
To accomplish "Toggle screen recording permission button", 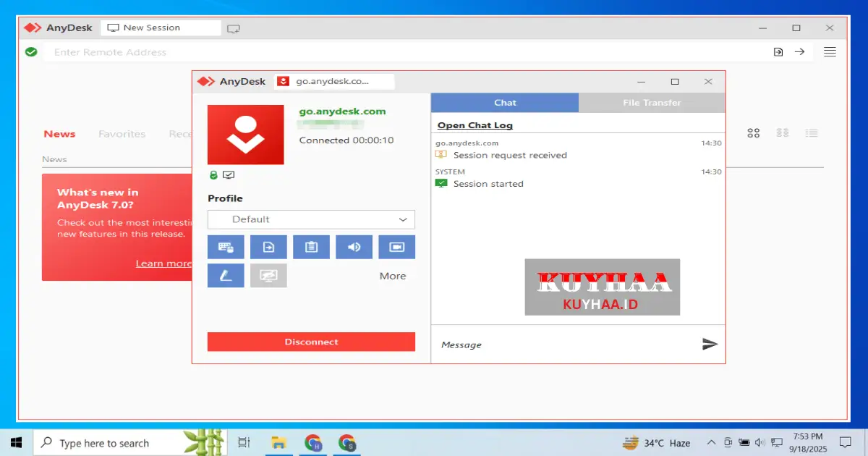I will coord(397,247).
